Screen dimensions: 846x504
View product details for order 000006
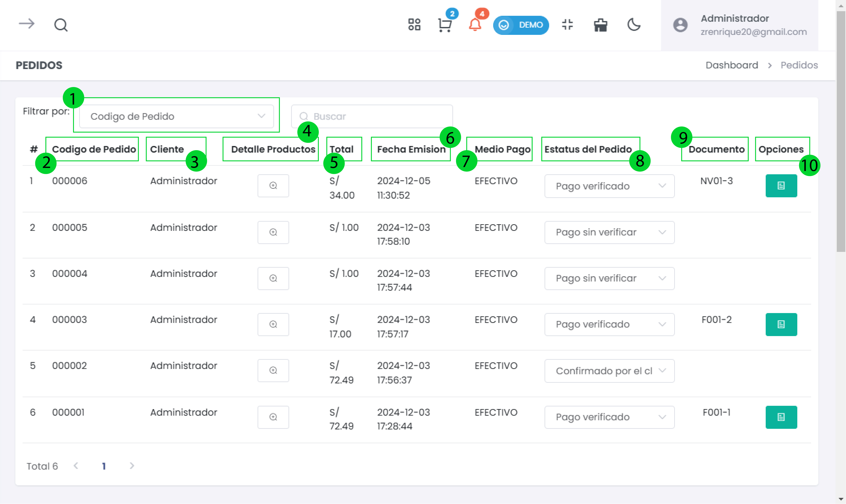click(x=273, y=185)
